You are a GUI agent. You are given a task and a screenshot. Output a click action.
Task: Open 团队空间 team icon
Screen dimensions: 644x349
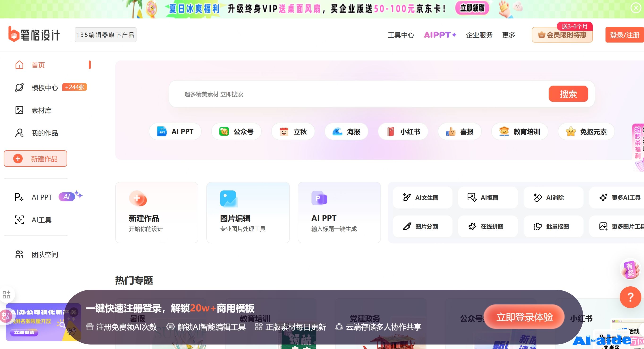(x=19, y=254)
